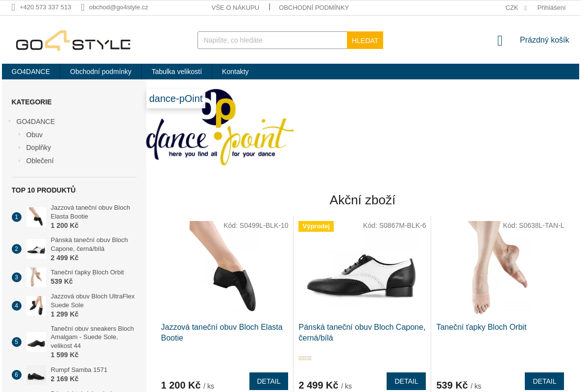Click code text Kód: S0499L-BLK-10

click(256, 225)
